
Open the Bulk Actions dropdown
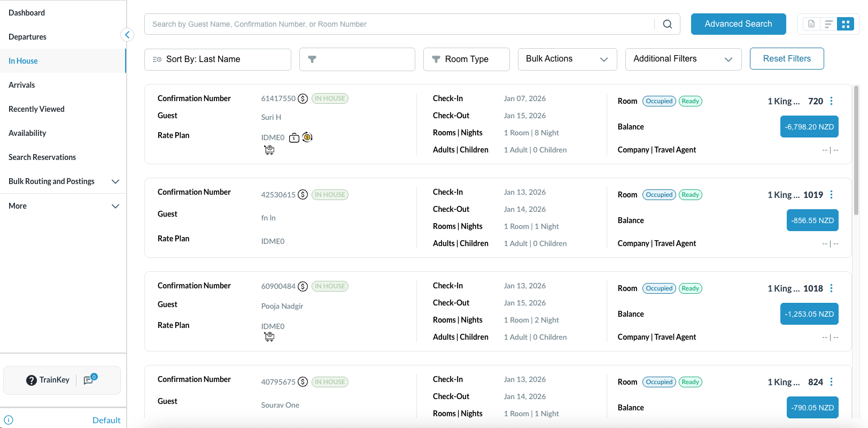pyautogui.click(x=567, y=59)
